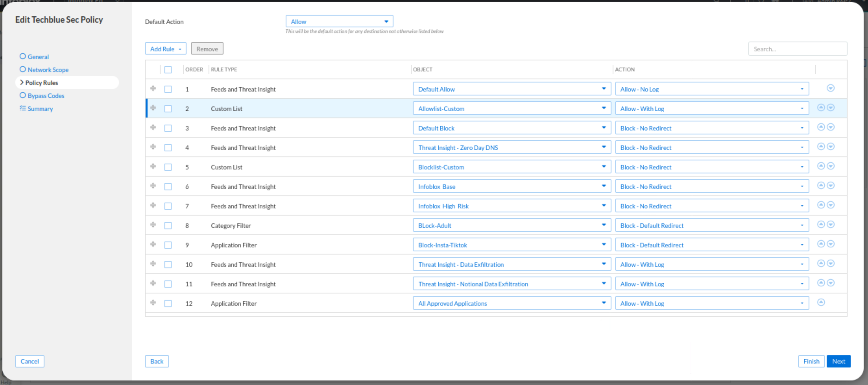This screenshot has height=385, width=868.
Task: Move rule 6 Infoblox Base down
Action: click(x=831, y=185)
